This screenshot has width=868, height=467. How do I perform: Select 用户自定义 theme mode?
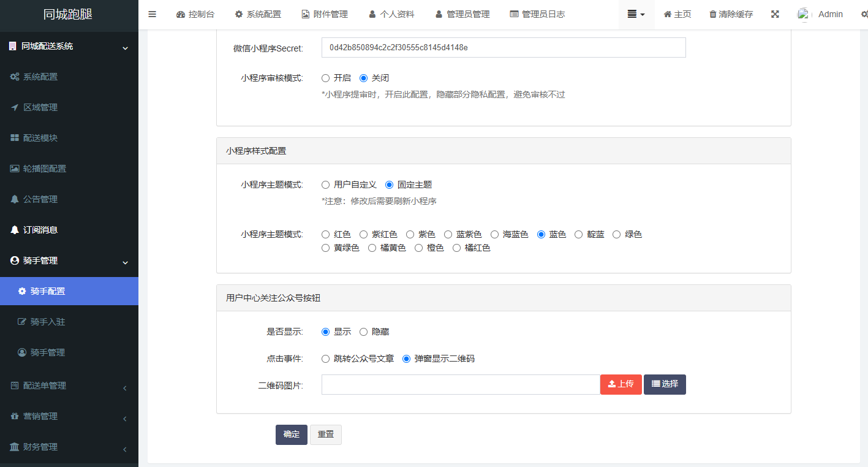pyautogui.click(x=325, y=184)
